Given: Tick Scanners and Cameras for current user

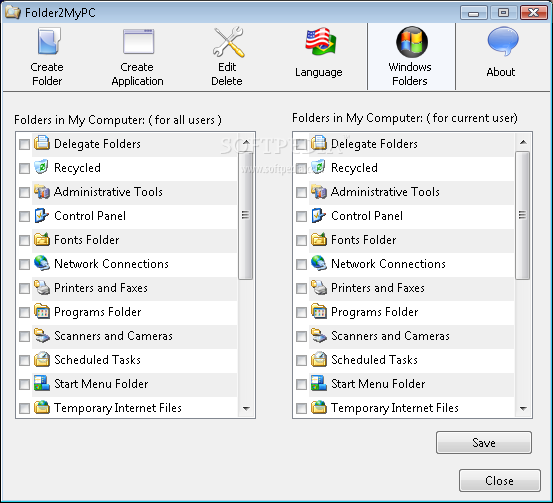Looking at the screenshot, I should [x=302, y=336].
